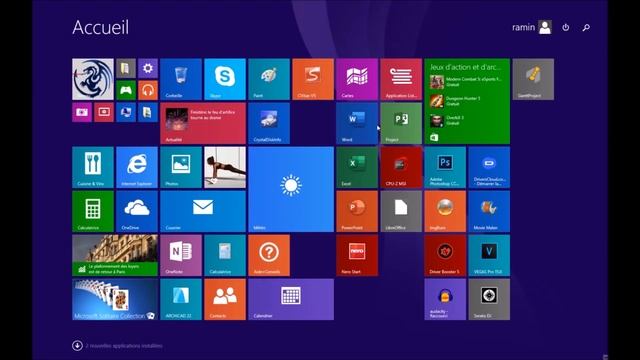Viewport: 640px width, 360px height.
Task: Launch the Project tile
Action: pyautogui.click(x=401, y=123)
